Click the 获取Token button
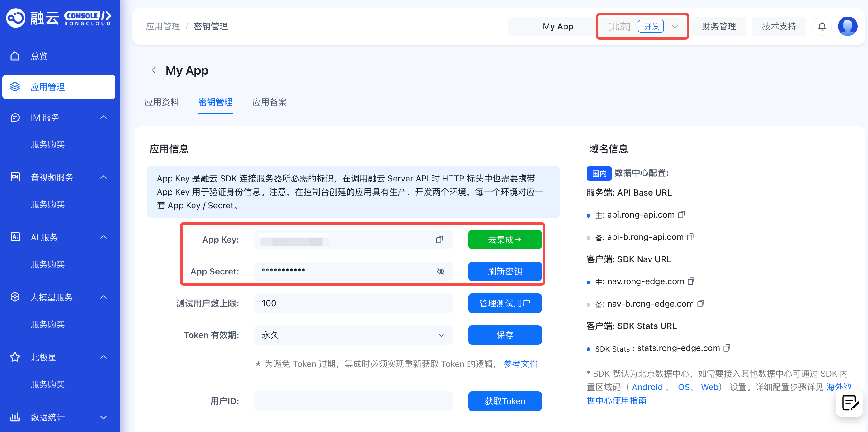 click(505, 401)
